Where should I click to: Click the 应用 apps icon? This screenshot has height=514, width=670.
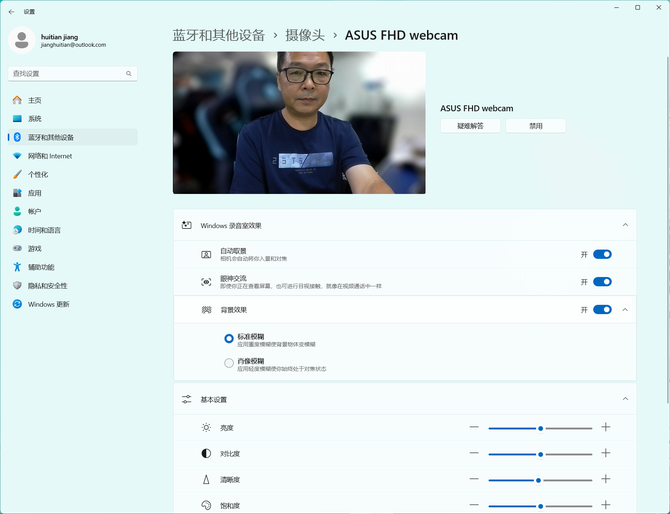point(17,193)
